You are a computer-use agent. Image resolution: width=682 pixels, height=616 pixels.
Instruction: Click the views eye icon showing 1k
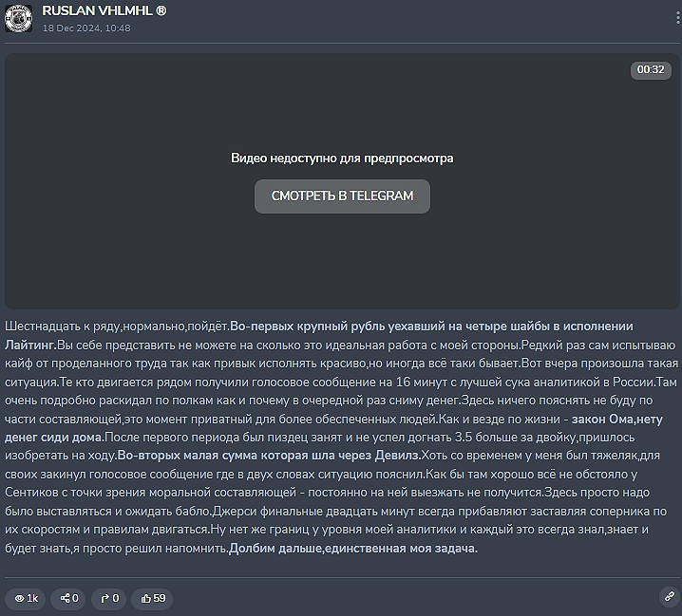click(18, 599)
